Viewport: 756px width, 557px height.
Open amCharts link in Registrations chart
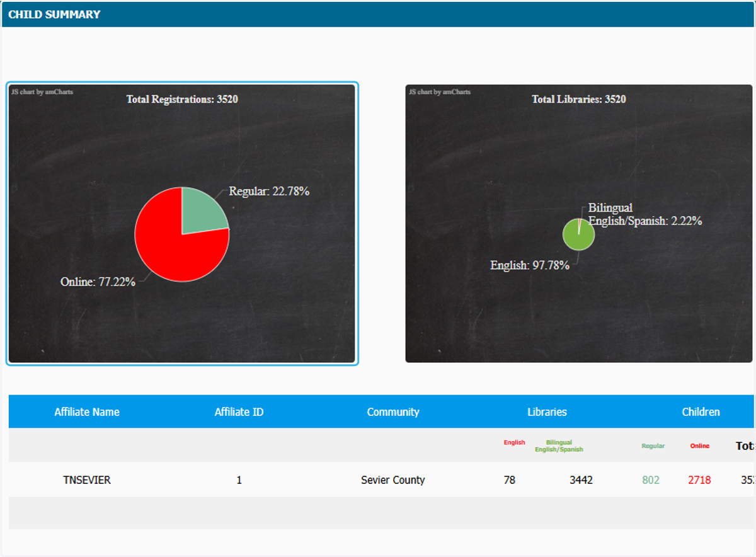click(42, 92)
